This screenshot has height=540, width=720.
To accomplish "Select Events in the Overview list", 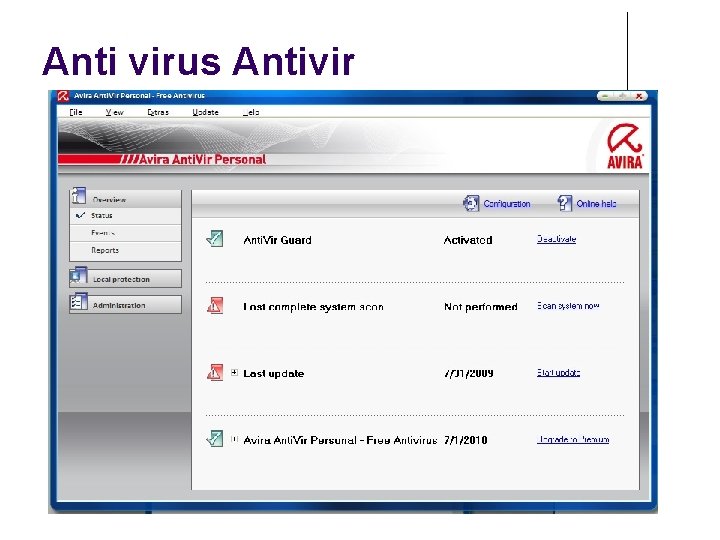I will (x=103, y=233).
